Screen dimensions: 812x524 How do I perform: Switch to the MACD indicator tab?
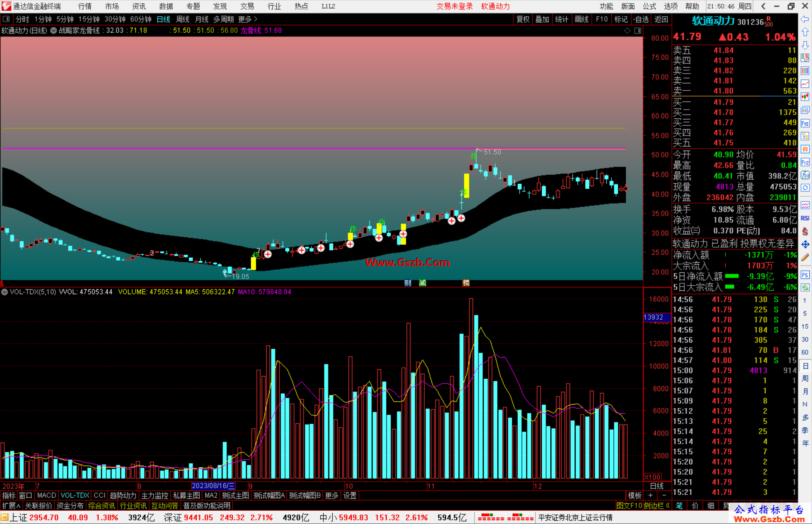[x=47, y=495]
